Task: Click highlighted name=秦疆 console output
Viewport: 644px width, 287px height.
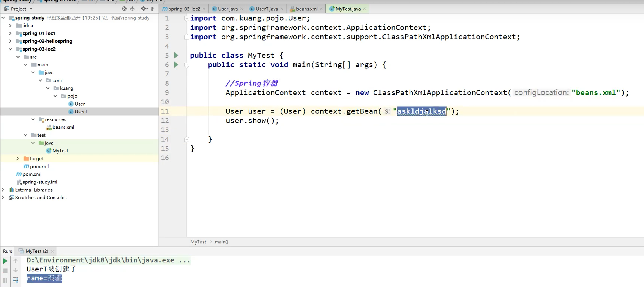Action: coord(44,278)
